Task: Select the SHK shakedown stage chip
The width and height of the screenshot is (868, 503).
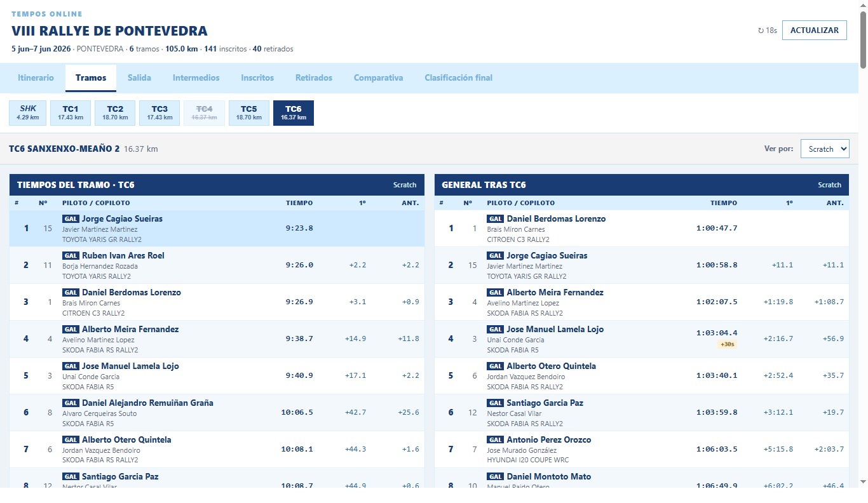Action: click(28, 113)
